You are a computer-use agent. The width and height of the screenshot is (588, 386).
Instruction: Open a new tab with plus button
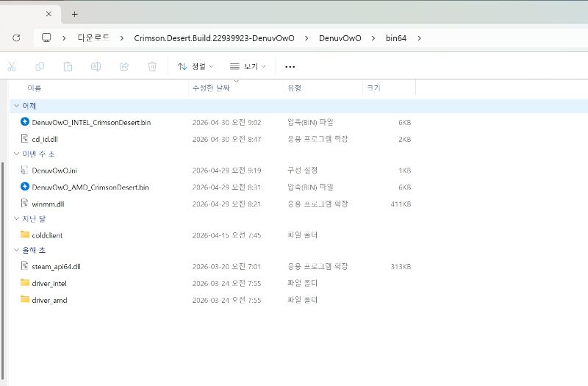tap(75, 14)
